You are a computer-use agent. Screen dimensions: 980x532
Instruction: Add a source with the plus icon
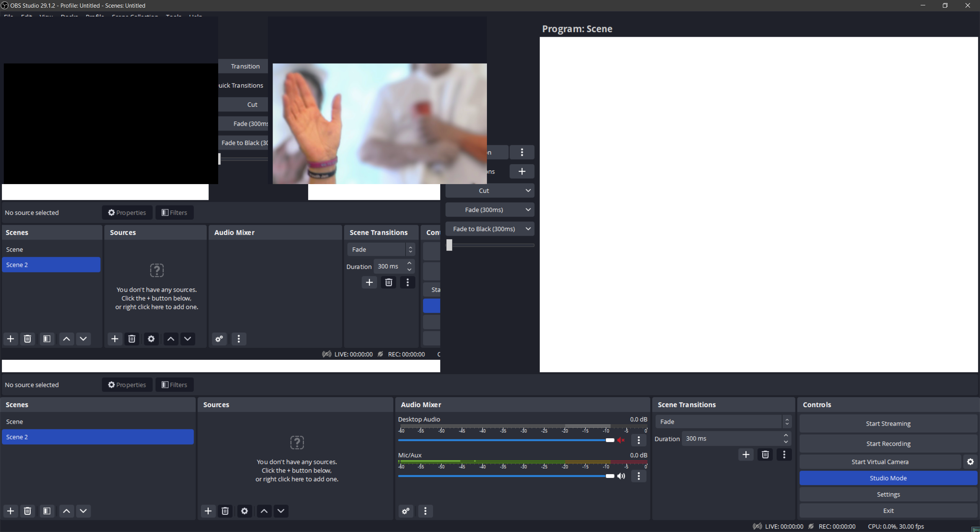(x=208, y=511)
